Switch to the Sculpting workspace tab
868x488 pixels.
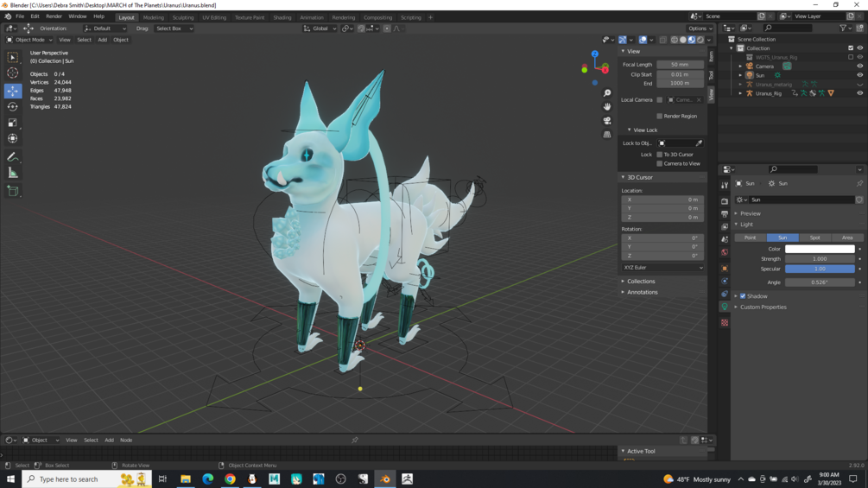(183, 17)
